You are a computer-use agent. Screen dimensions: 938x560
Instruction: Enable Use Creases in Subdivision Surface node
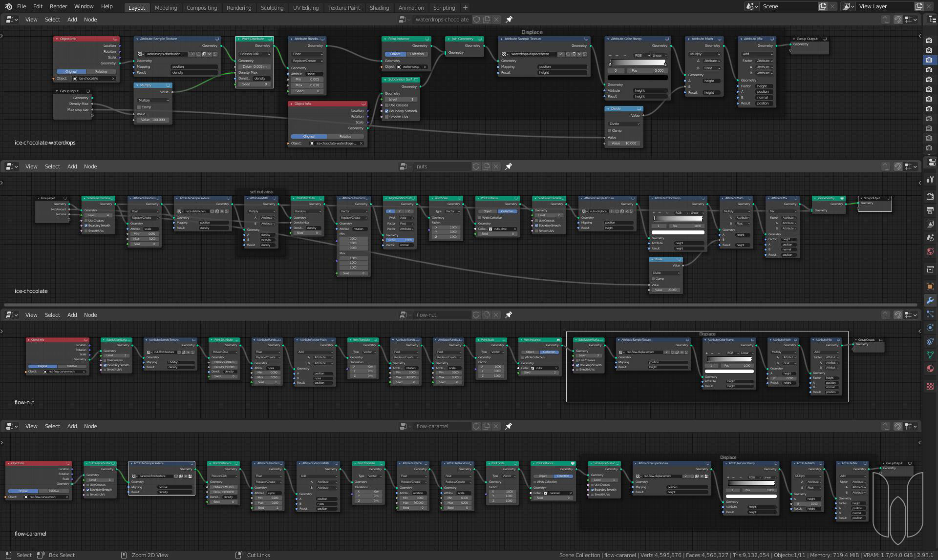(x=387, y=105)
